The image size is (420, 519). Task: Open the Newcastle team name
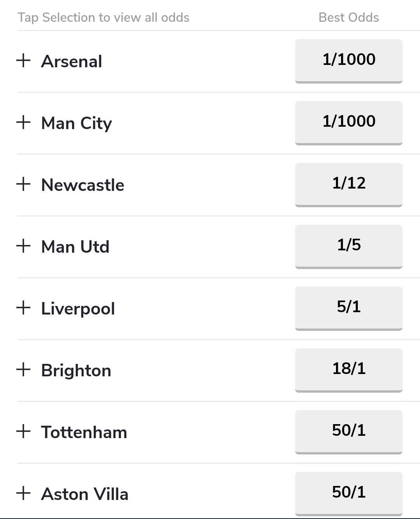pos(83,185)
